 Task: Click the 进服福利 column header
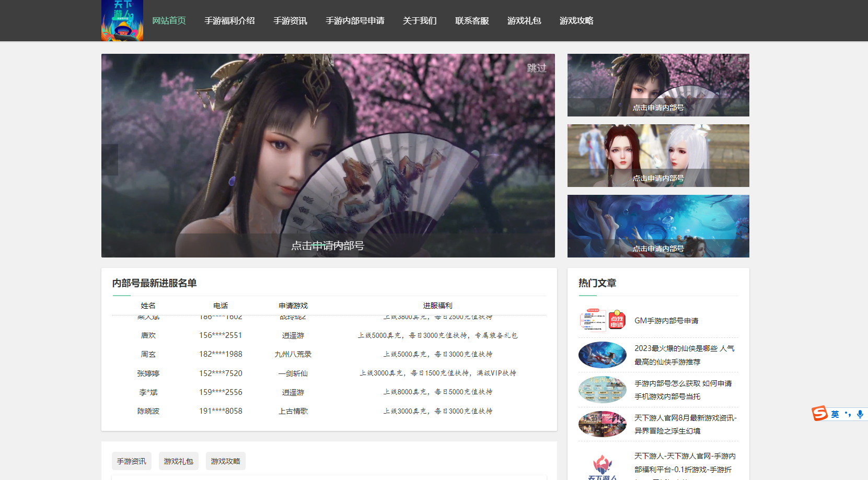coord(438,306)
